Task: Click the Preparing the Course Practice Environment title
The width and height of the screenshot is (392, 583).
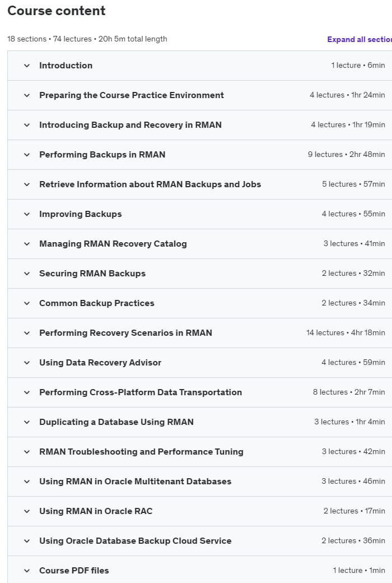Action: [132, 95]
